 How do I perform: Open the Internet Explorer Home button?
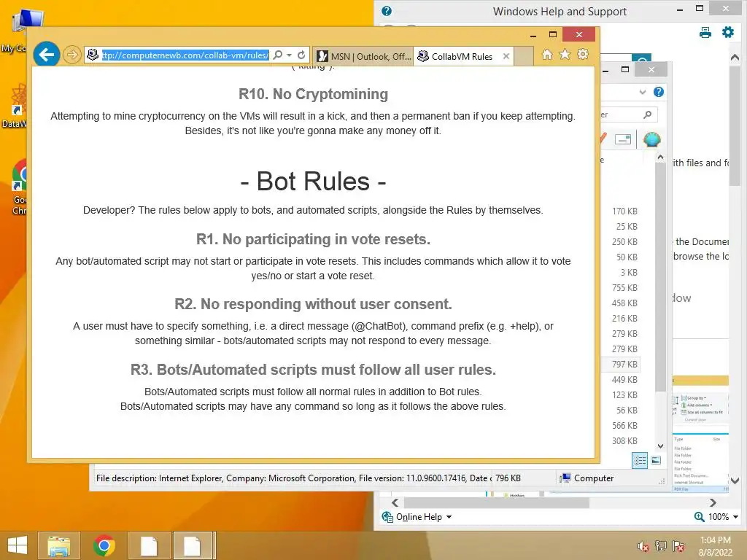point(547,55)
